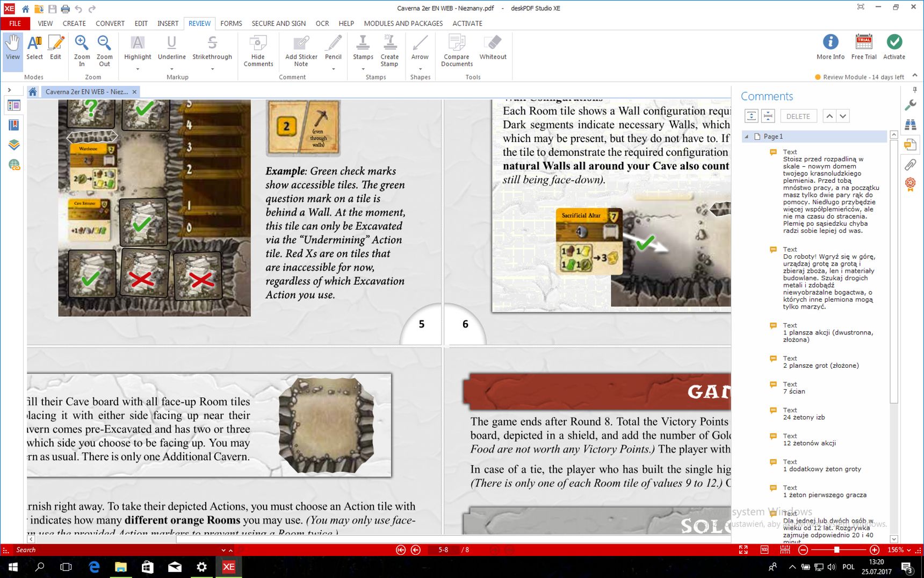Open File Explorer from taskbar
The image size is (924, 578).
[121, 567]
